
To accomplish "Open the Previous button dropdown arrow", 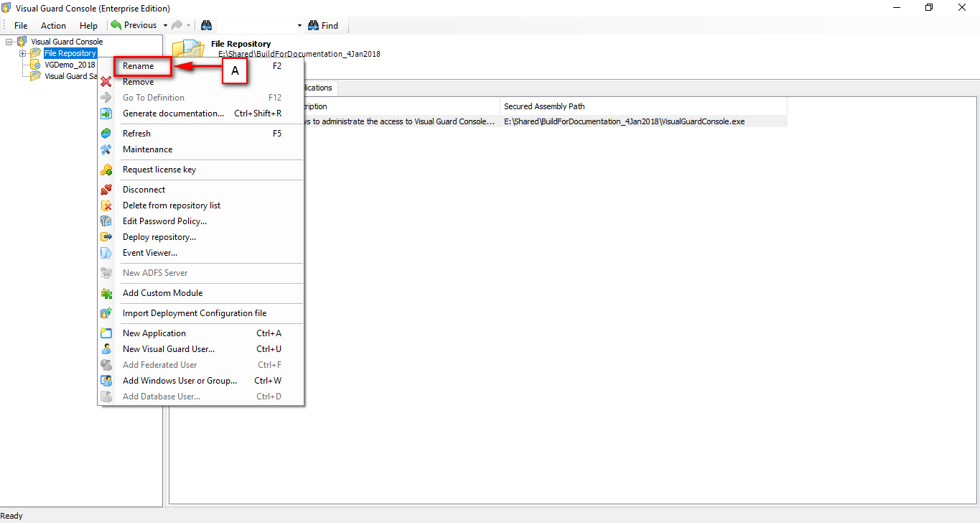I will coord(165,25).
